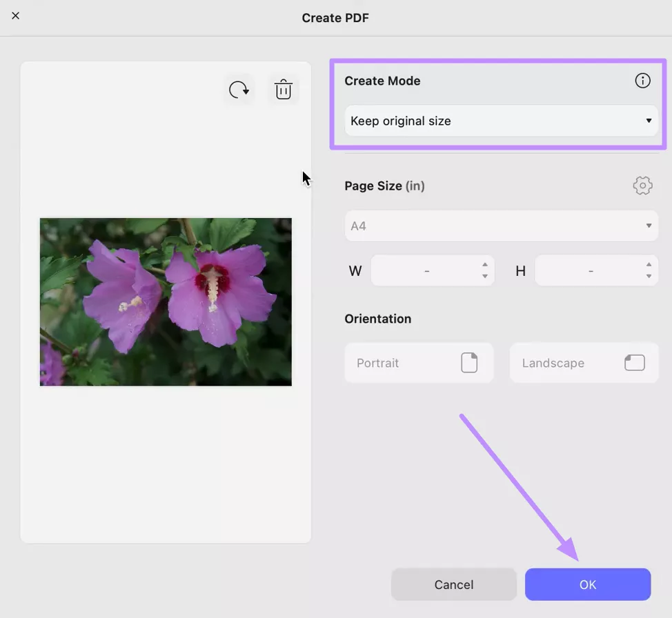Rotate the flower image
The width and height of the screenshot is (672, 618).
point(238,89)
